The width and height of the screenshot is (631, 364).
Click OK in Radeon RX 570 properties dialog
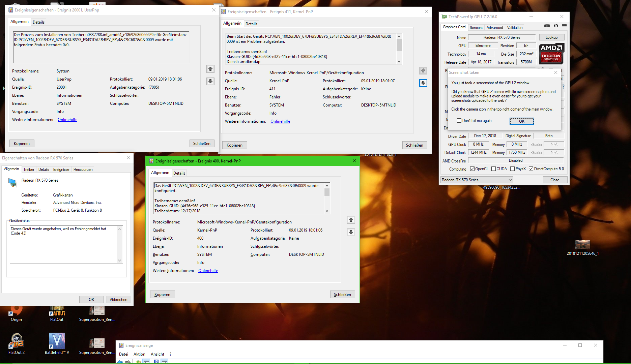(91, 300)
